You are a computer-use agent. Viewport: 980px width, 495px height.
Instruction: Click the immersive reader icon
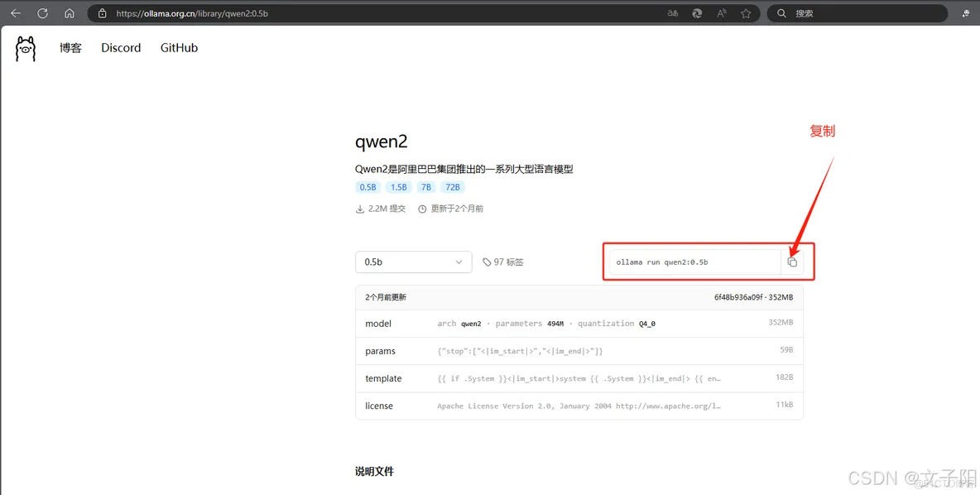click(696, 12)
